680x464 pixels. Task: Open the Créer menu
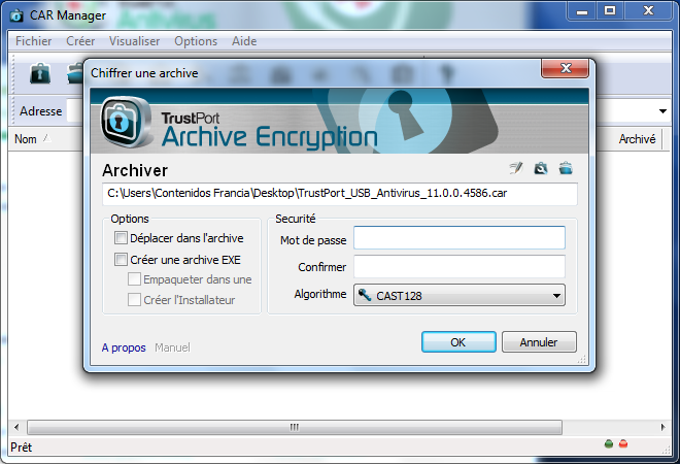(80, 41)
